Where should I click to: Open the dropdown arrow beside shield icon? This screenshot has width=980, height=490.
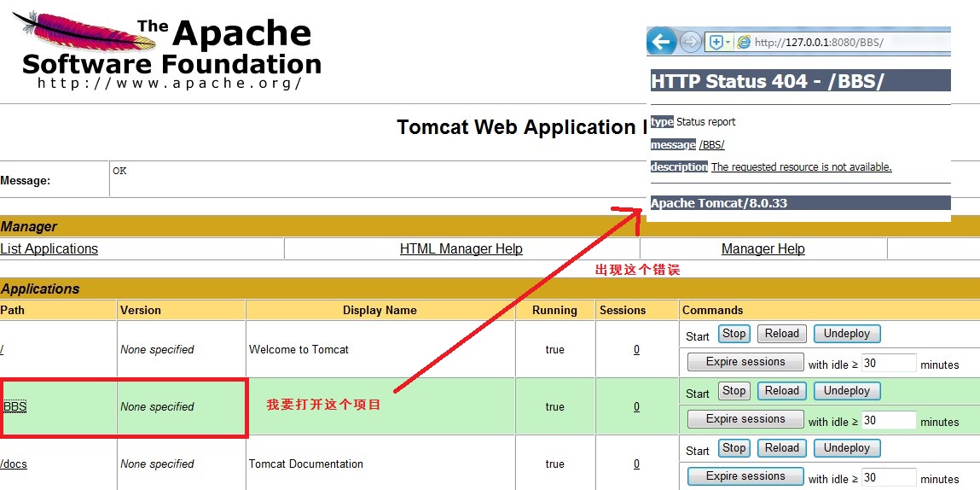(728, 43)
